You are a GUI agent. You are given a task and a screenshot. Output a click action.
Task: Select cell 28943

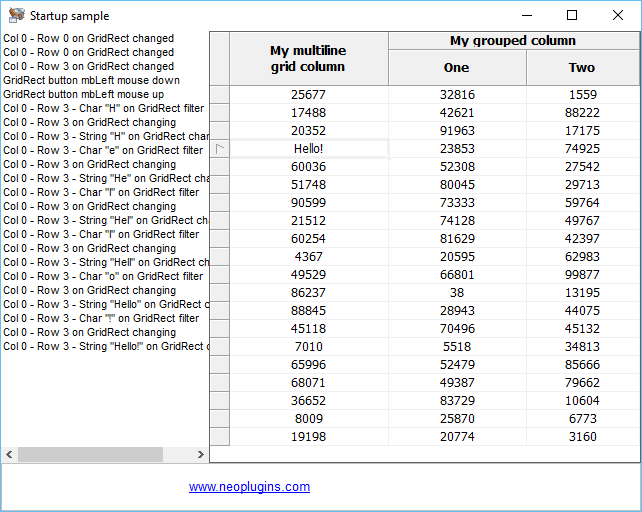point(457,311)
